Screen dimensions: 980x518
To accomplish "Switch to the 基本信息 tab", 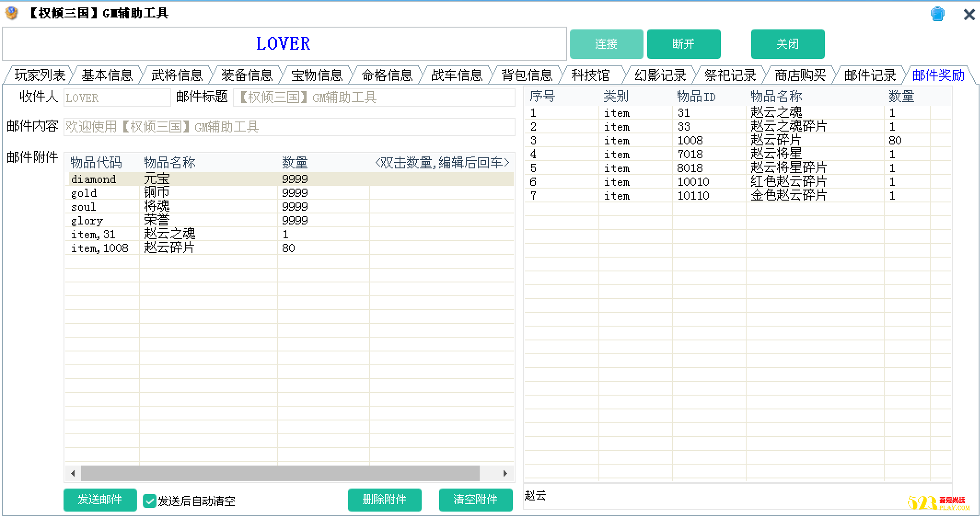I will [x=107, y=75].
